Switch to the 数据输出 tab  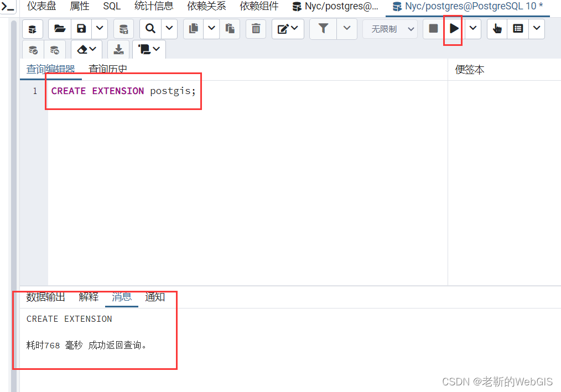(x=45, y=297)
